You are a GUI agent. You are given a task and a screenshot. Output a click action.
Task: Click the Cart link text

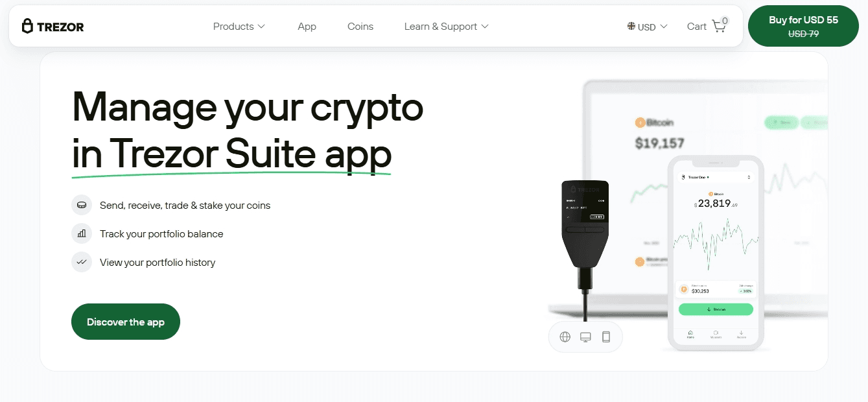tap(697, 27)
